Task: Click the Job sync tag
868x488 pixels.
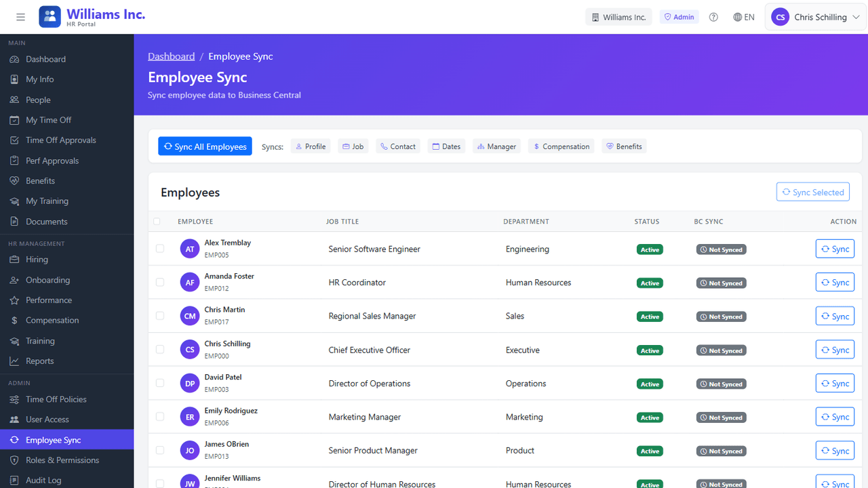Action: tap(353, 146)
